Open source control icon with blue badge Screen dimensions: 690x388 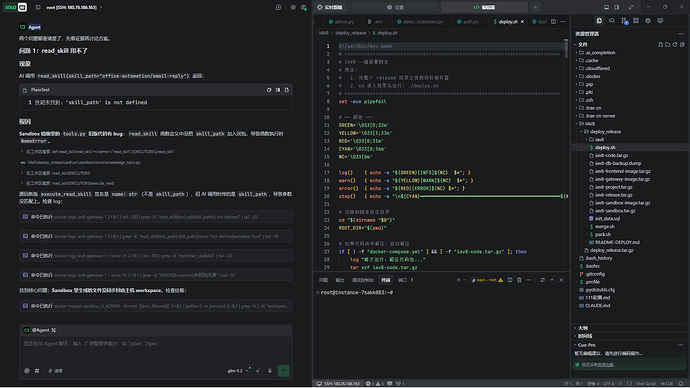click(624, 21)
